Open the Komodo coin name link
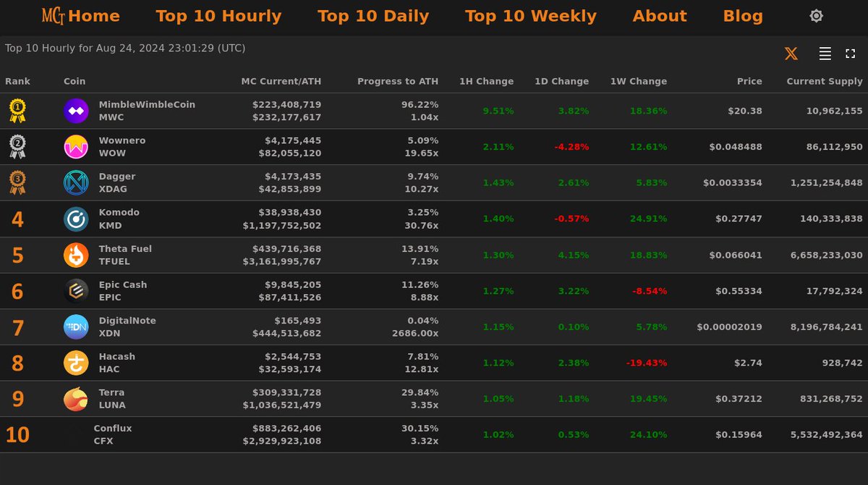This screenshot has width=868, height=485. pos(119,212)
